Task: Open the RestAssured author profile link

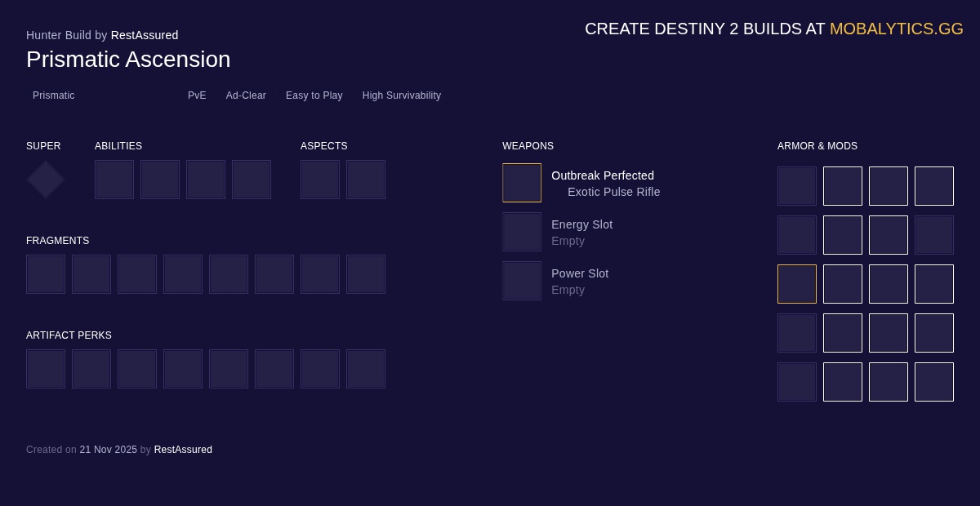Action: pyautogui.click(x=145, y=35)
